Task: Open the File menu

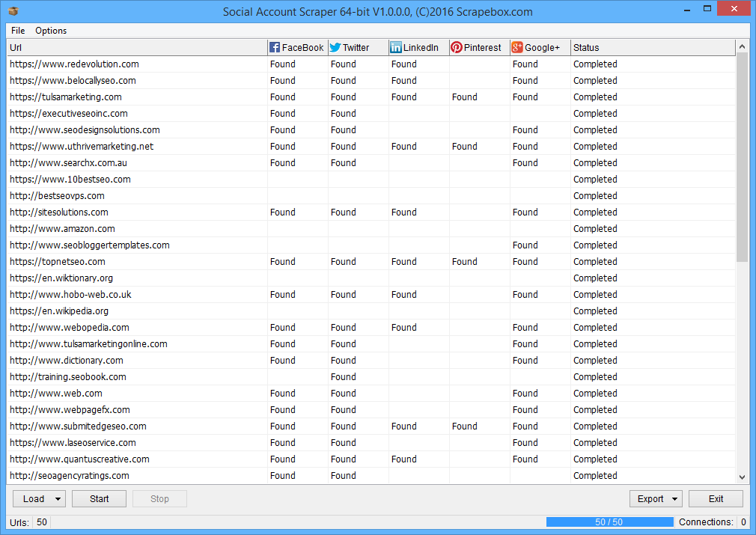Action: [x=18, y=31]
